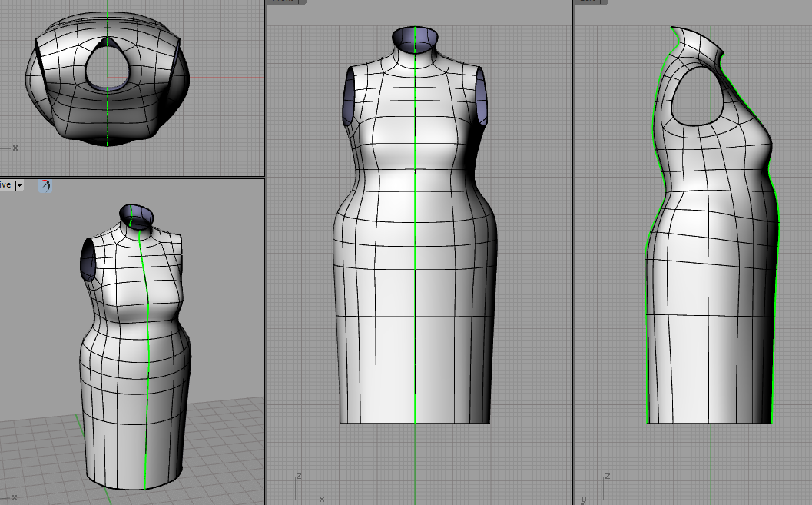Click the red X axis line in Top viewport
The height and width of the screenshot is (505, 812).
[223, 78]
